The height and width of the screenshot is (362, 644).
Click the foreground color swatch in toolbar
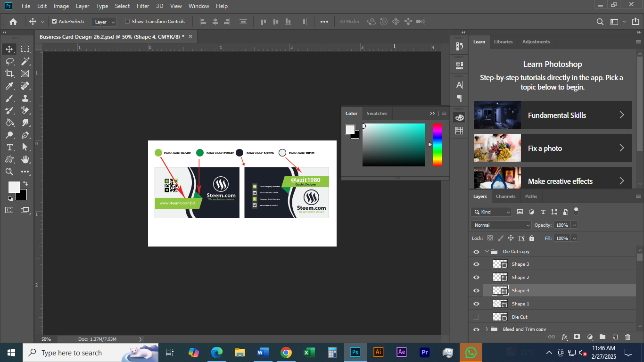(14, 187)
